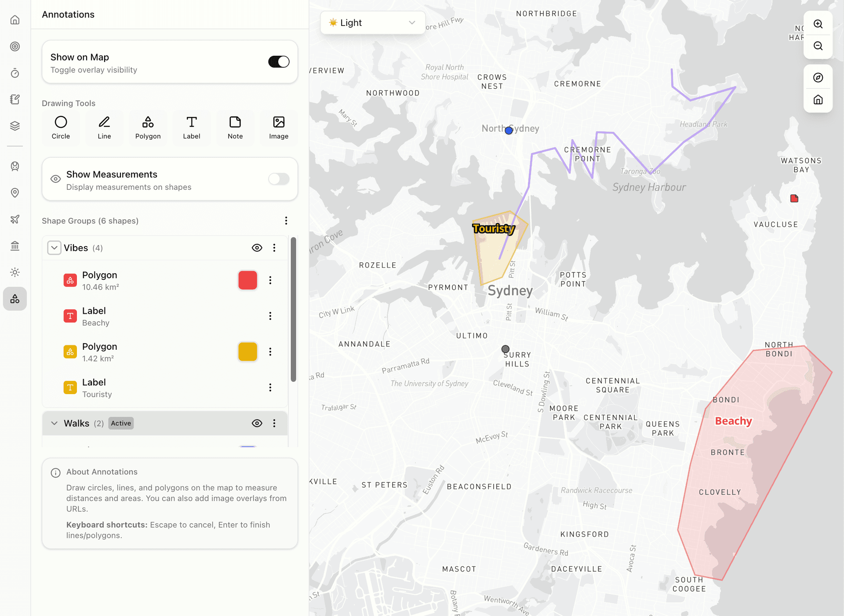Turn off Show on Map toggle
The height and width of the screenshot is (616, 844).
[x=279, y=62]
